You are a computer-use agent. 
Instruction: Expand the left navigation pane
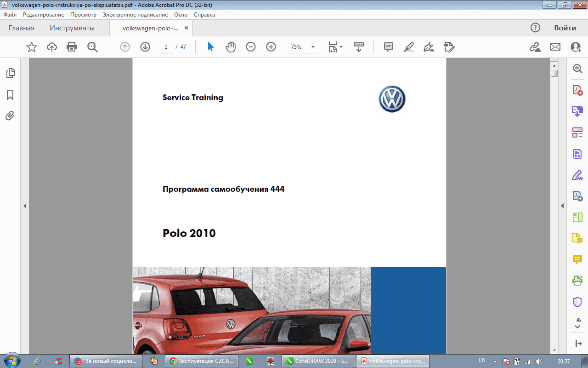coord(25,206)
